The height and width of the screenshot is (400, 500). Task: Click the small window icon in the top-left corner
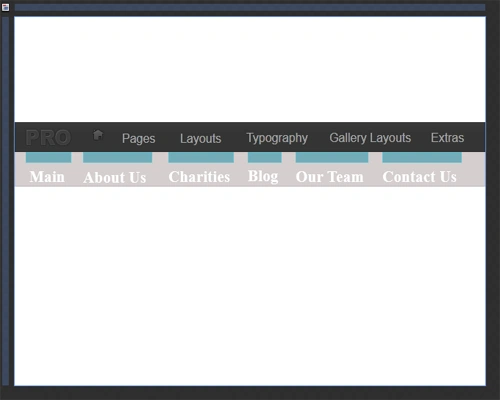coord(5,7)
